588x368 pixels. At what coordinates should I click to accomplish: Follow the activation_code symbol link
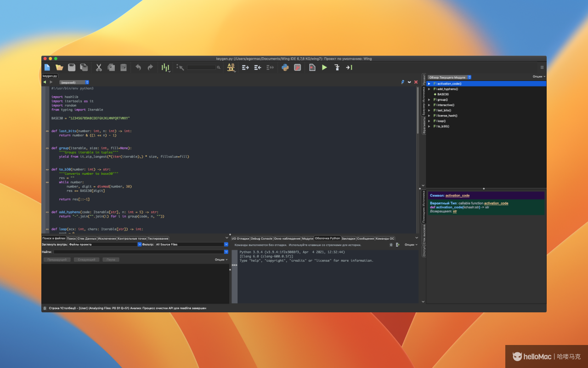pyautogui.click(x=458, y=195)
